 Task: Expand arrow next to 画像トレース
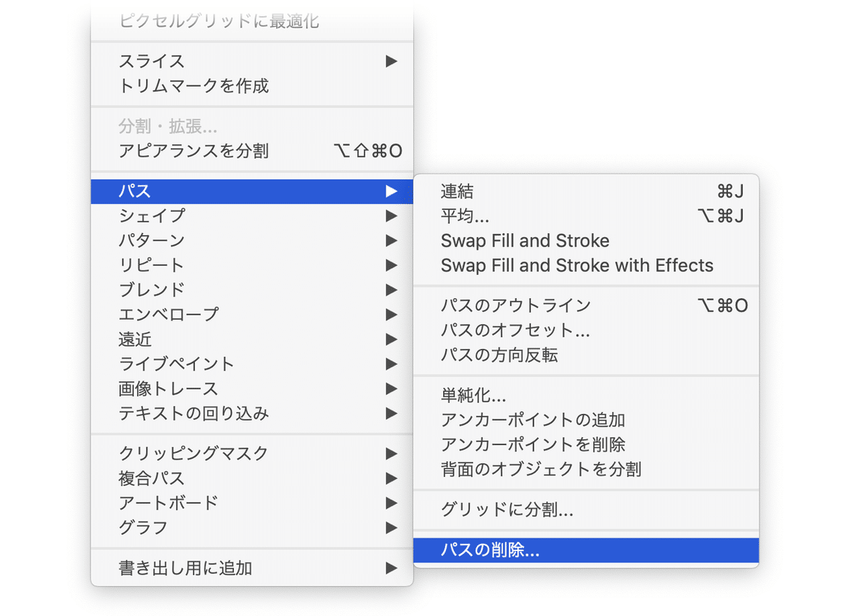pos(391,389)
